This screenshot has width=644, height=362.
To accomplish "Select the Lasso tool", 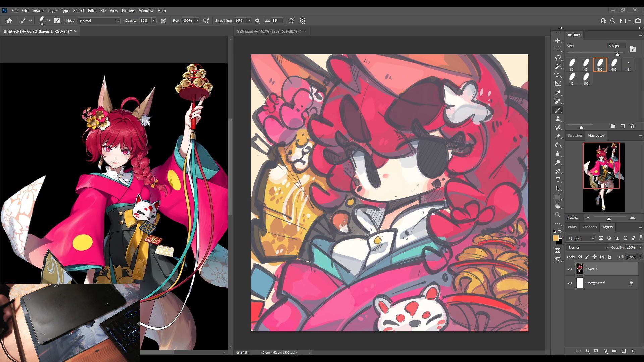I will pos(558,58).
